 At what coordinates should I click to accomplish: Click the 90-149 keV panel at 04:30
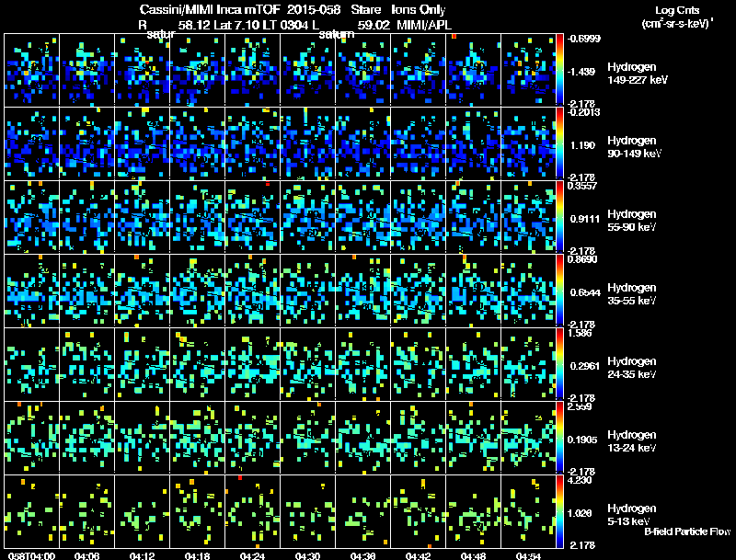tap(307, 143)
